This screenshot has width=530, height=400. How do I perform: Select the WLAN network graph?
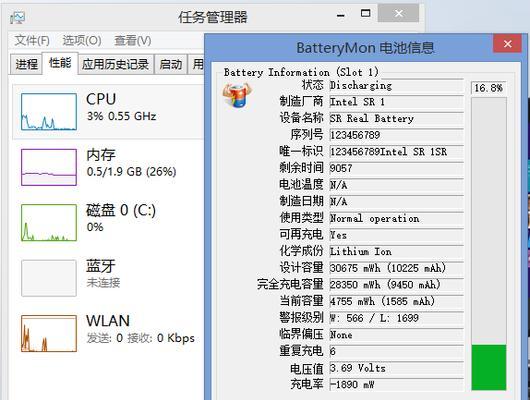click(49, 333)
